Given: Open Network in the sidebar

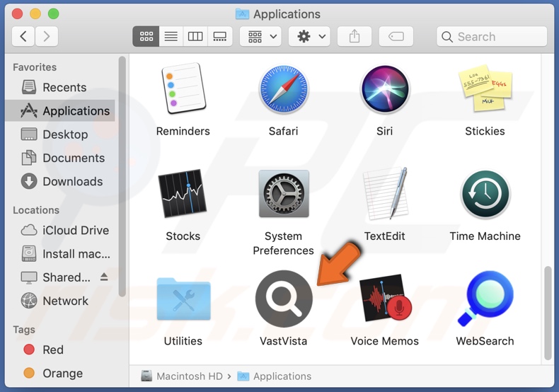Looking at the screenshot, I should click(x=60, y=301).
